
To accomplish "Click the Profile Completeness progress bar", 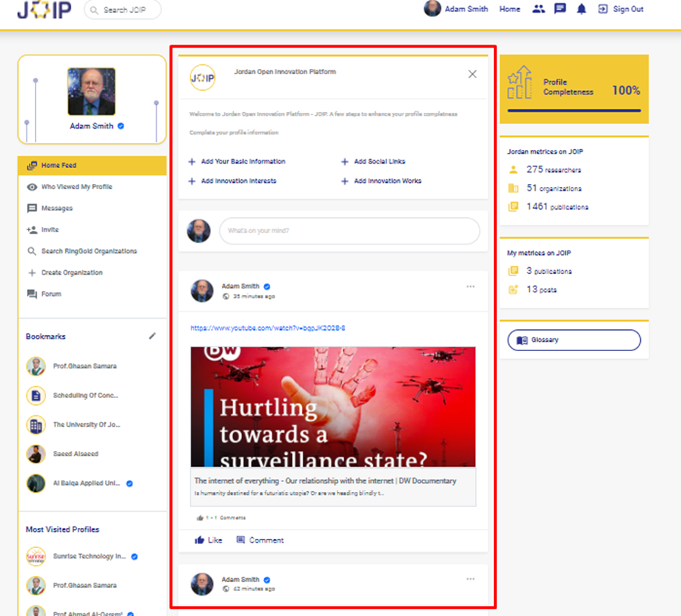I will [573, 110].
